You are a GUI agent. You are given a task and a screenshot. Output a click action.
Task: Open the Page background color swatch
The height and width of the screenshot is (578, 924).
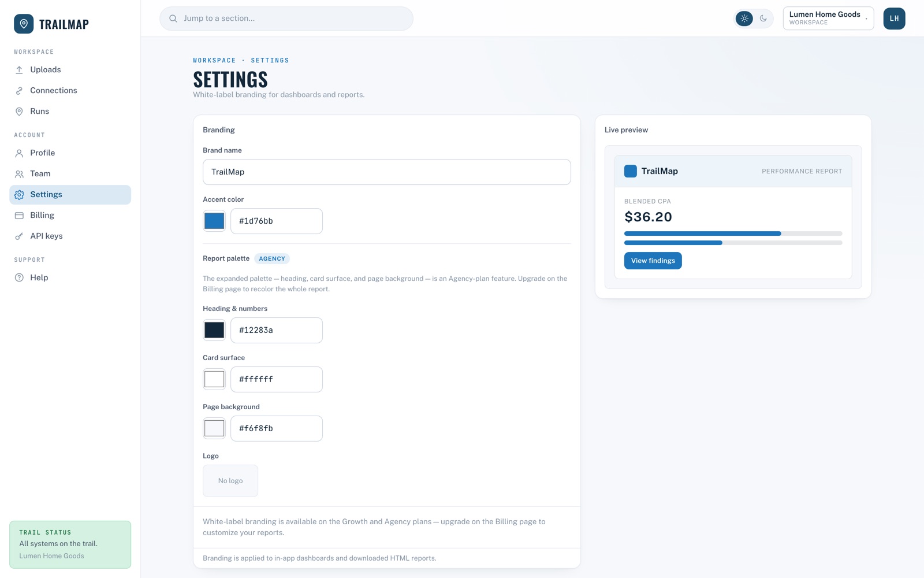[x=214, y=428]
